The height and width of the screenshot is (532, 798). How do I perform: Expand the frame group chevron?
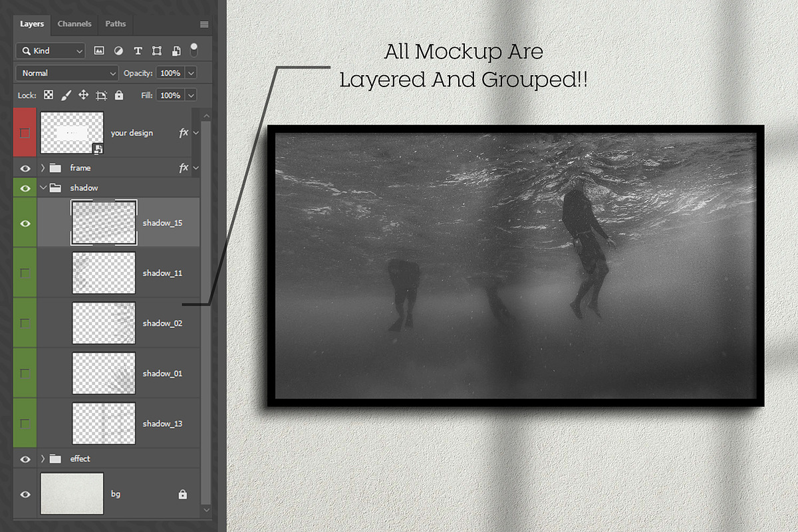pyautogui.click(x=43, y=168)
